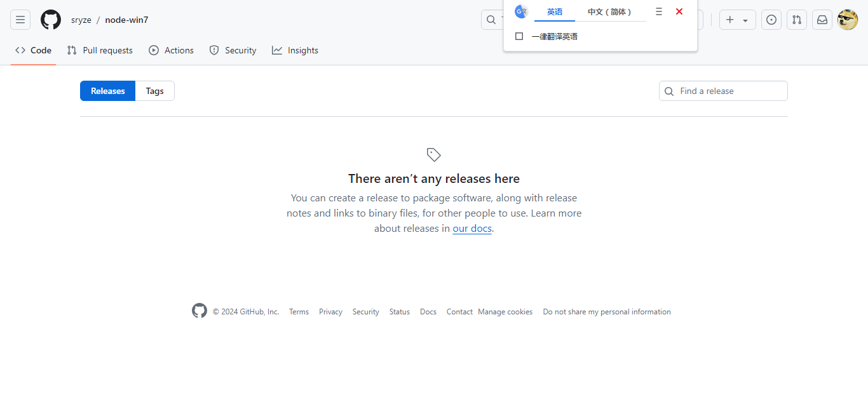Open the notifications inbox icon

[822, 20]
